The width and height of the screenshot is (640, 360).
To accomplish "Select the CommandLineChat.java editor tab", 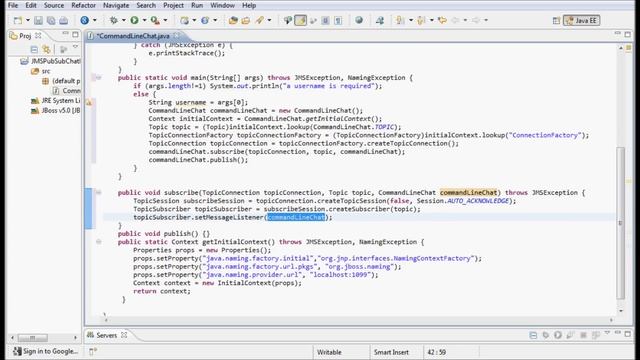I will 132,36.
